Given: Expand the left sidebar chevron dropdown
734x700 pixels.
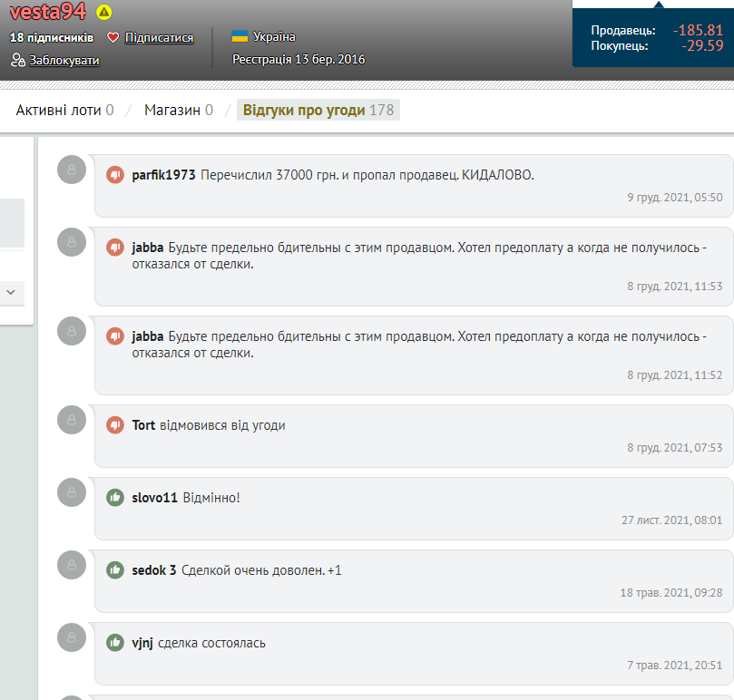Looking at the screenshot, I should pyautogui.click(x=11, y=292).
